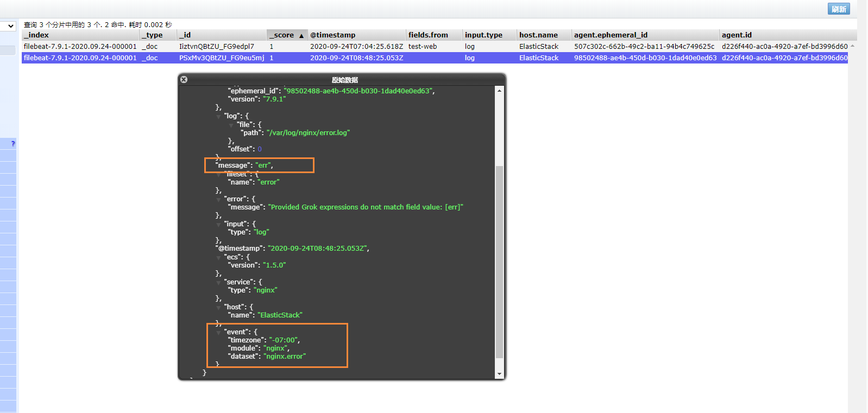Image resolution: width=868 pixels, height=413 pixels.
Task: Collapse the "error" JSON node
Action: click(219, 200)
